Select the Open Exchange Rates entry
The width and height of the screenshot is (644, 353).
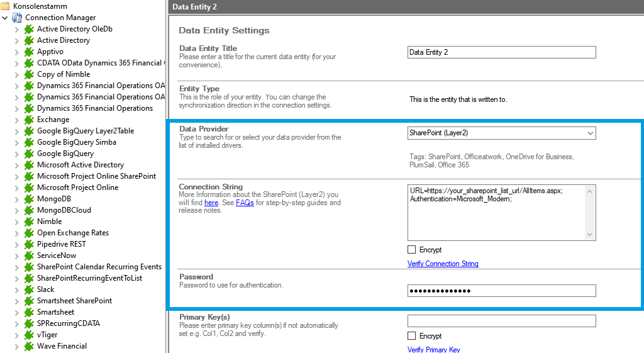click(73, 233)
